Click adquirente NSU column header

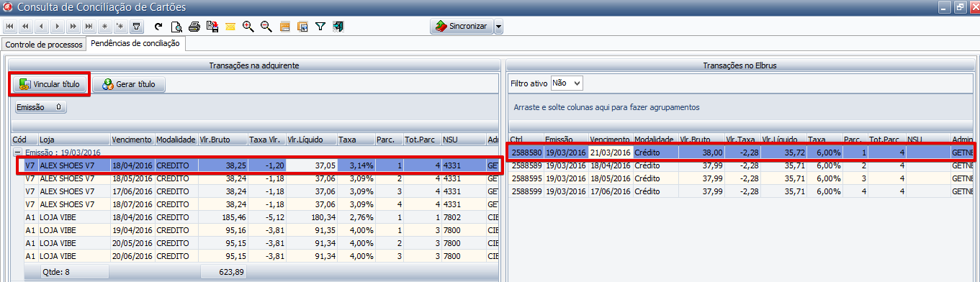[464, 140]
